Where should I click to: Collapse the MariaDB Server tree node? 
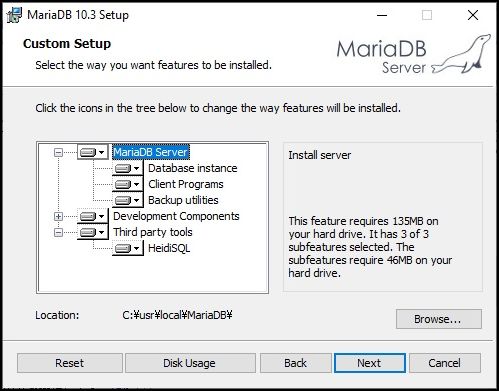58,153
